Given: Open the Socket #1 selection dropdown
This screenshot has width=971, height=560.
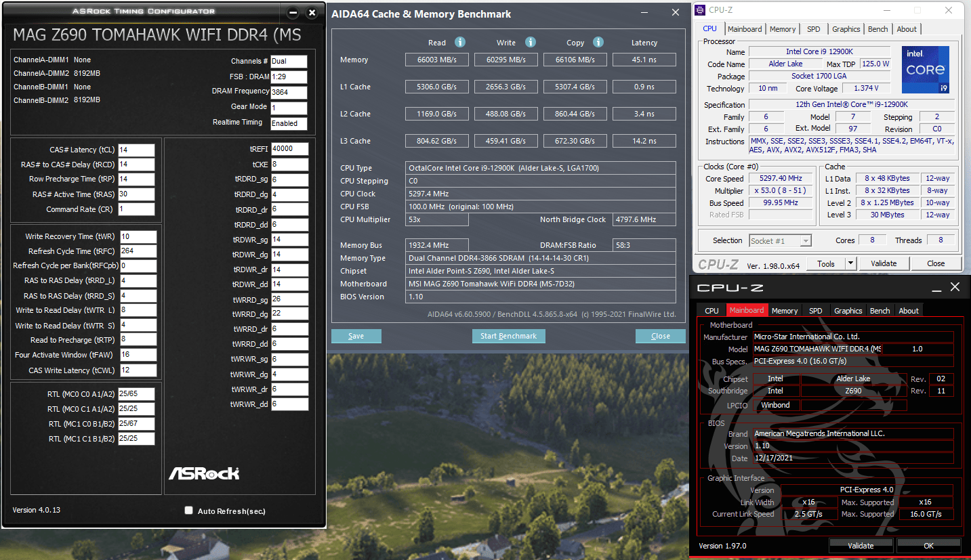Looking at the screenshot, I should pyautogui.click(x=807, y=240).
